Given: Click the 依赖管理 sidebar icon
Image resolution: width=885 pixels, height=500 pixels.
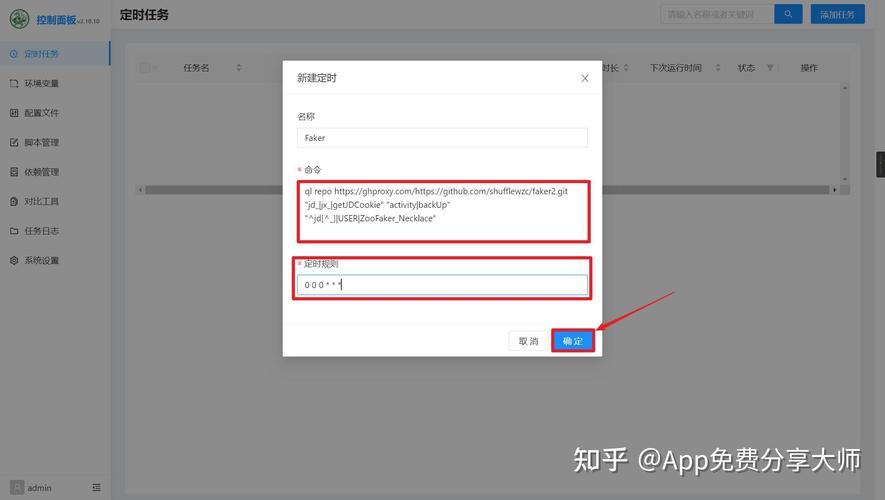Looking at the screenshot, I should (x=14, y=172).
